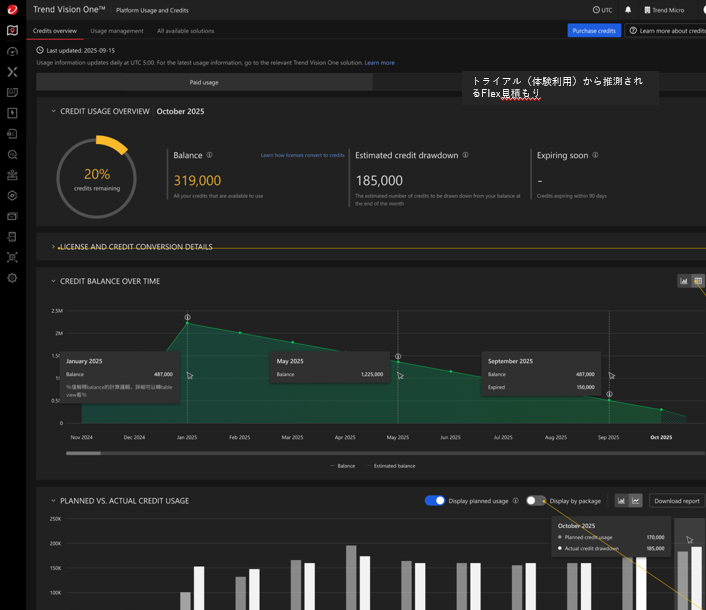
Task: Open the hexagon icon in the sidebar
Action: point(12,195)
